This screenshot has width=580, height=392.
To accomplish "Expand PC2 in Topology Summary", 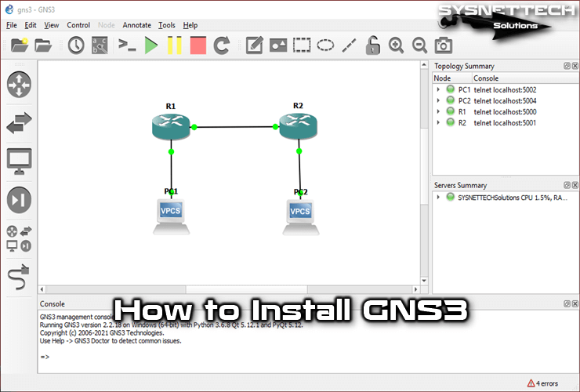I will tap(438, 100).
